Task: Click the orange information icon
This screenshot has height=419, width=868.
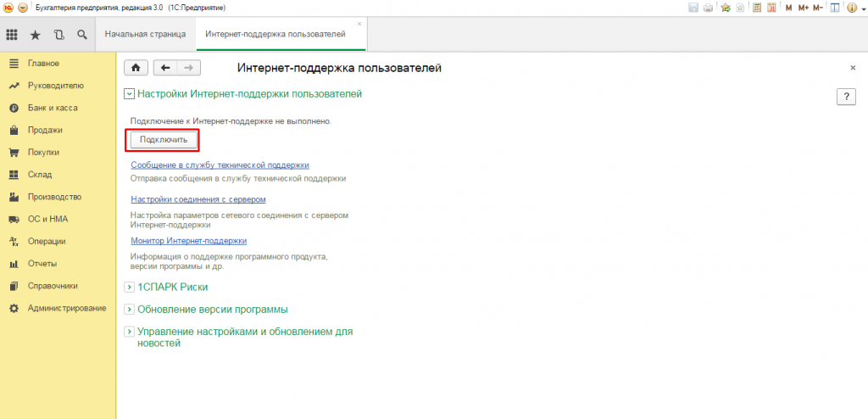Action: click(x=851, y=8)
